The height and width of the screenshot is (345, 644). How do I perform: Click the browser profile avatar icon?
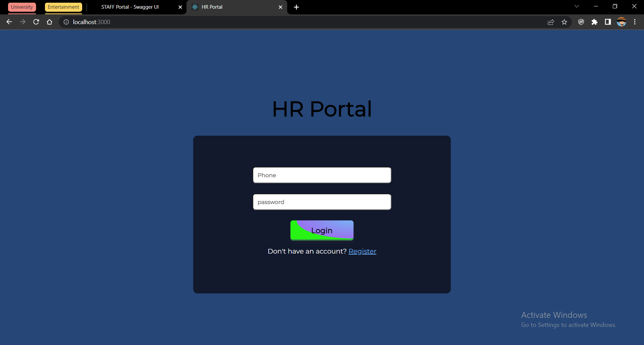click(622, 22)
